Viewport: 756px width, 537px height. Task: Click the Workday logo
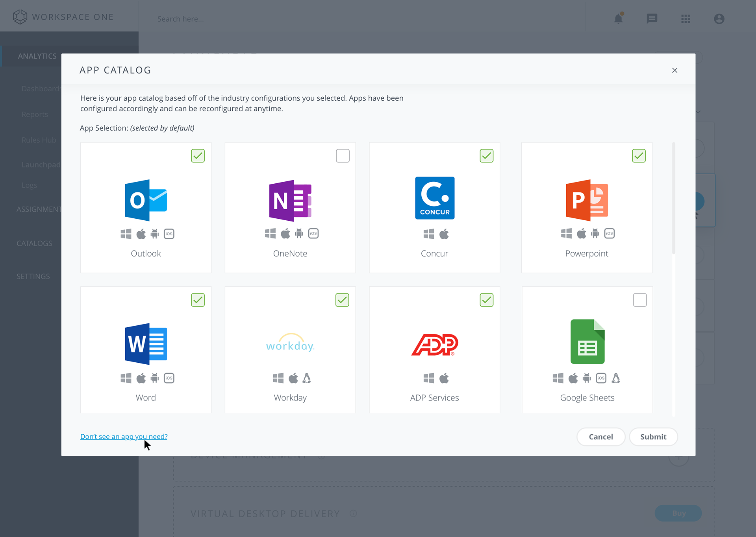[290, 343]
